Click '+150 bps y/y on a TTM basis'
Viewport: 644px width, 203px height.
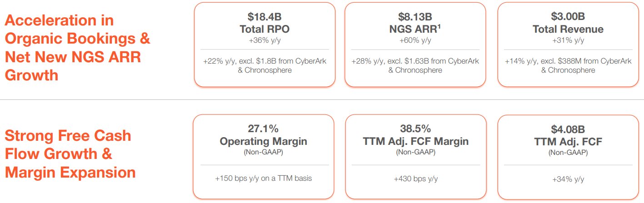click(263, 178)
